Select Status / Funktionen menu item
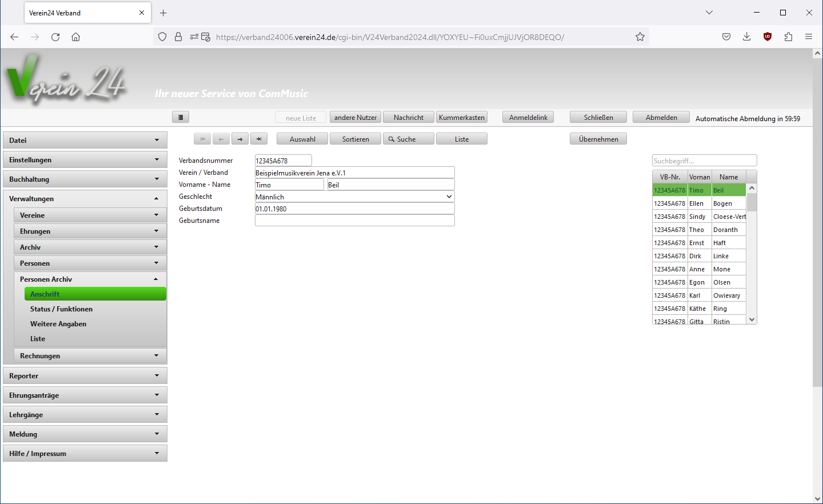 coord(61,309)
